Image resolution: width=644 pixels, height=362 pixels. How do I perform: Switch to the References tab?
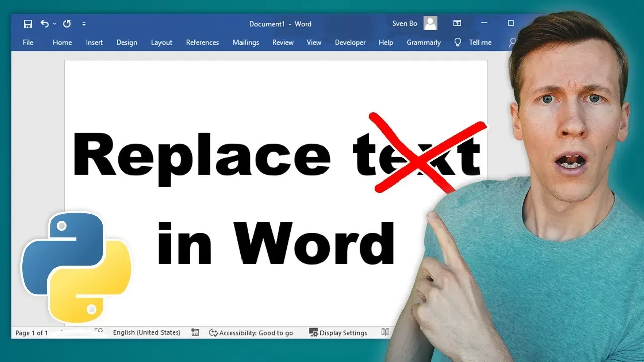[x=202, y=42]
